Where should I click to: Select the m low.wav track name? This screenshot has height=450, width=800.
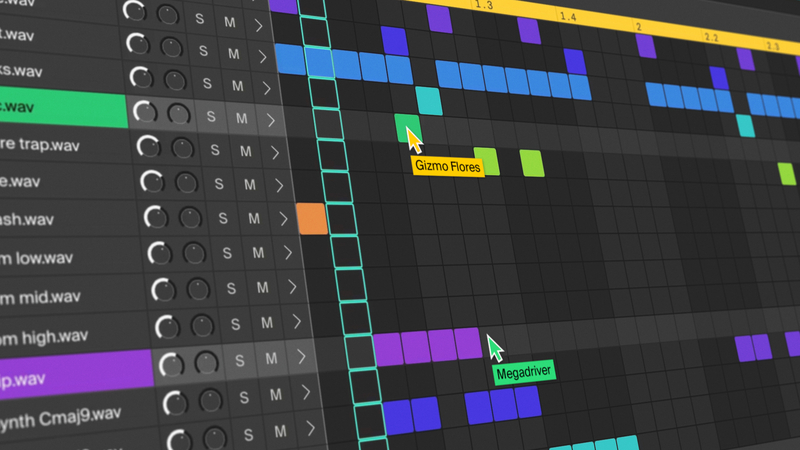(36, 259)
